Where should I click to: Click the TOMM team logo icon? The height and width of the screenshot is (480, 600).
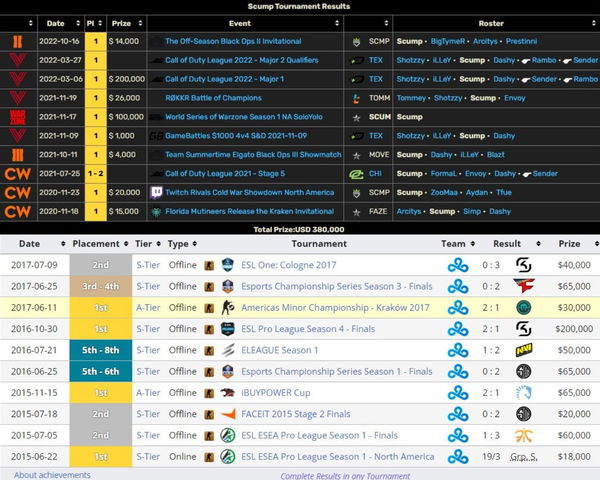point(356,98)
